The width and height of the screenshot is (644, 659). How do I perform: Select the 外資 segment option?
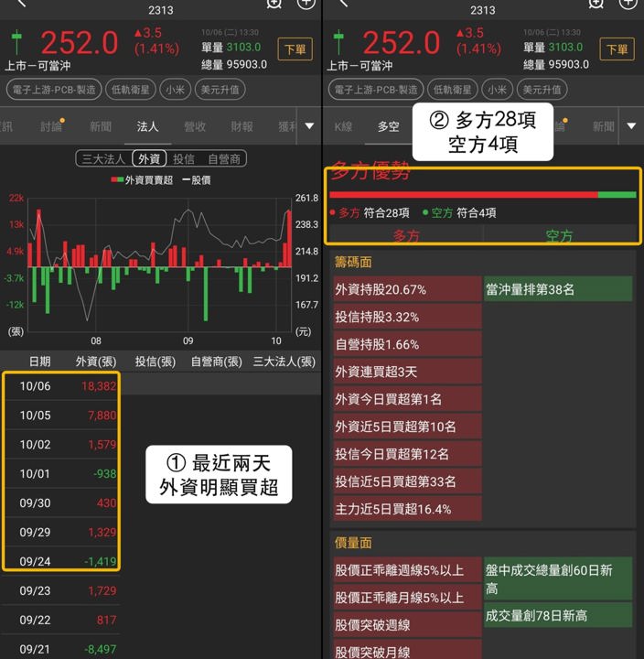point(149,159)
